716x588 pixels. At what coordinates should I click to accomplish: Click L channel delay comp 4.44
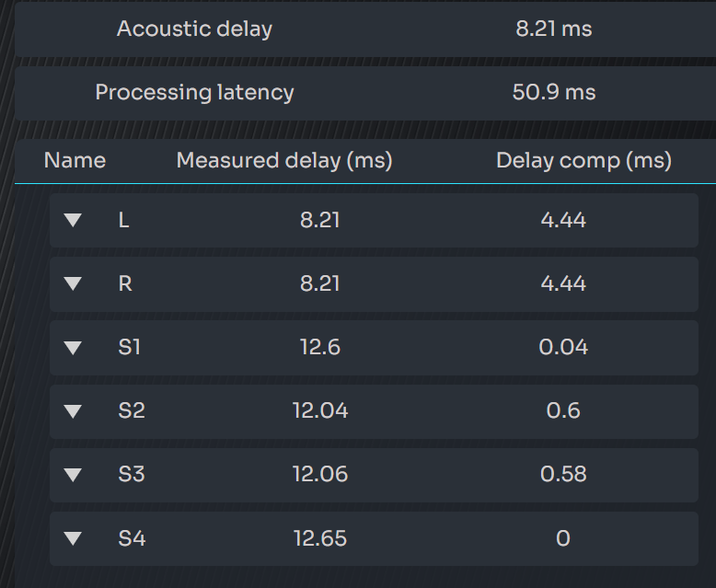point(563,221)
